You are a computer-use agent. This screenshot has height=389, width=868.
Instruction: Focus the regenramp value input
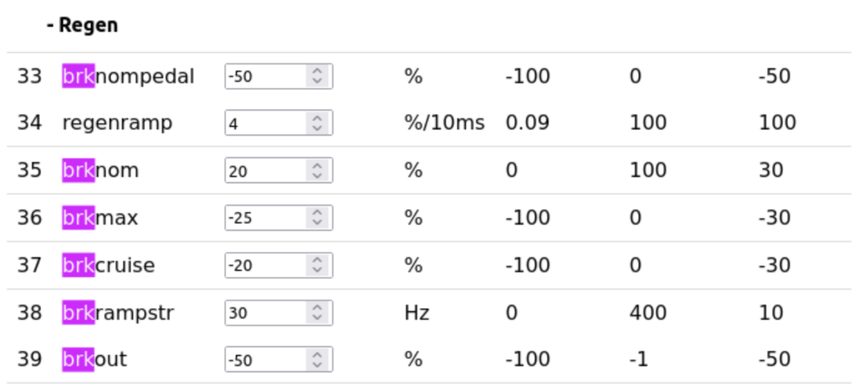point(265,123)
